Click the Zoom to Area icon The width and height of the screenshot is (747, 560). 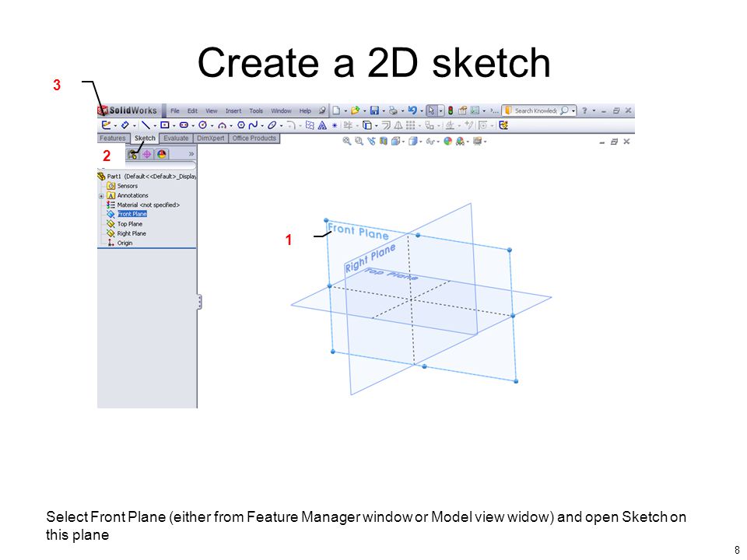pyautogui.click(x=359, y=141)
